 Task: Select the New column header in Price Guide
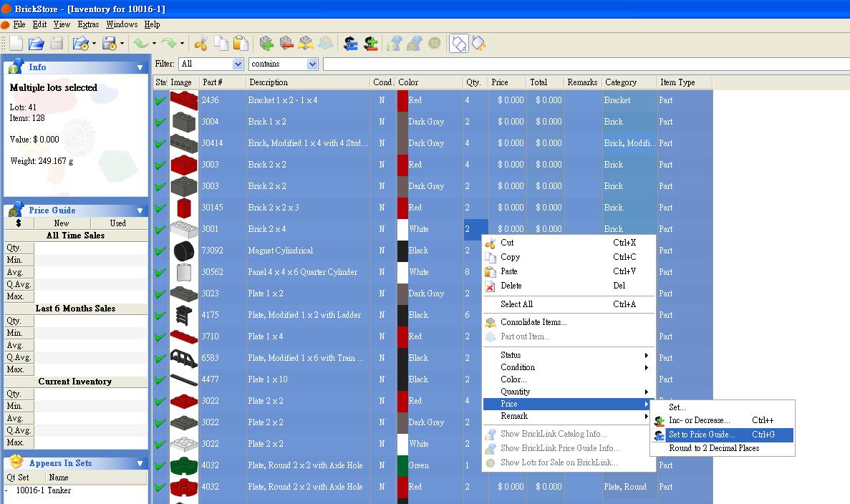[62, 223]
